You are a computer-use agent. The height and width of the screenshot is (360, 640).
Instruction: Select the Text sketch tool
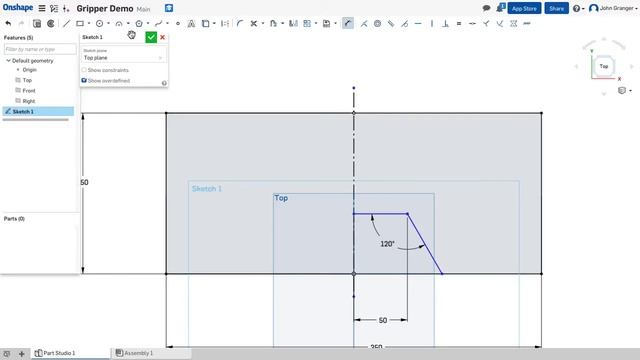(191, 24)
